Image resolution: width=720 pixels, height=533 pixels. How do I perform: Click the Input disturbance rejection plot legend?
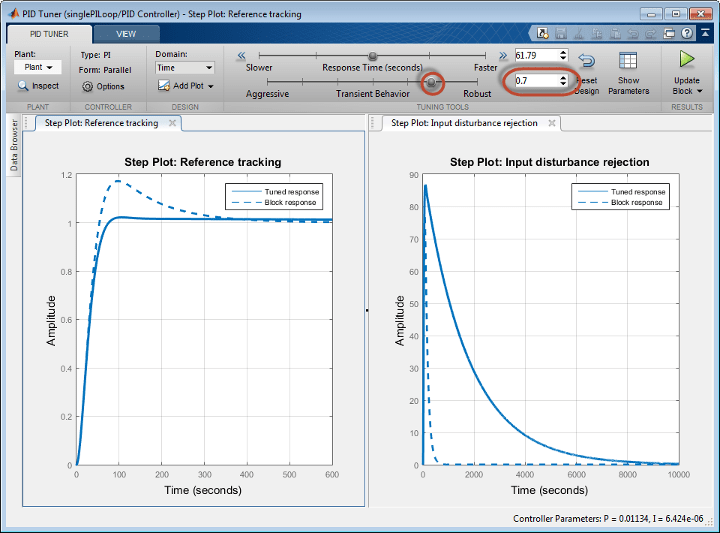pos(620,196)
